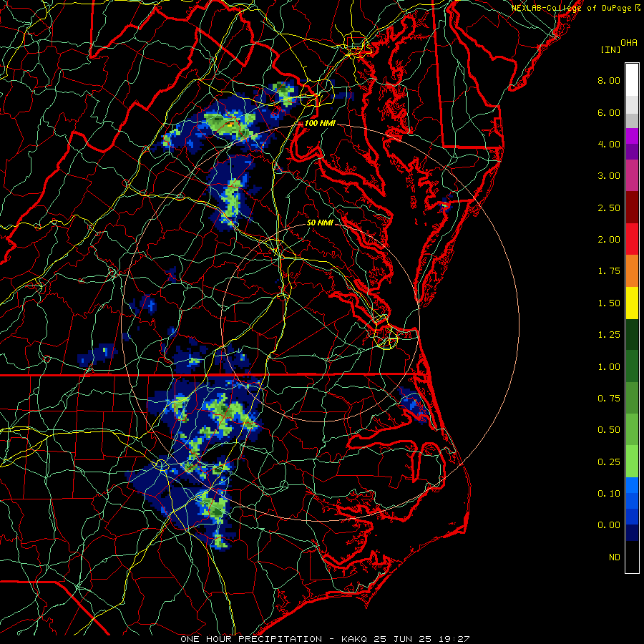Viewport: 644px width, 644px height.
Task: Click the white 8.00 inch legend swatch
Action: click(632, 80)
